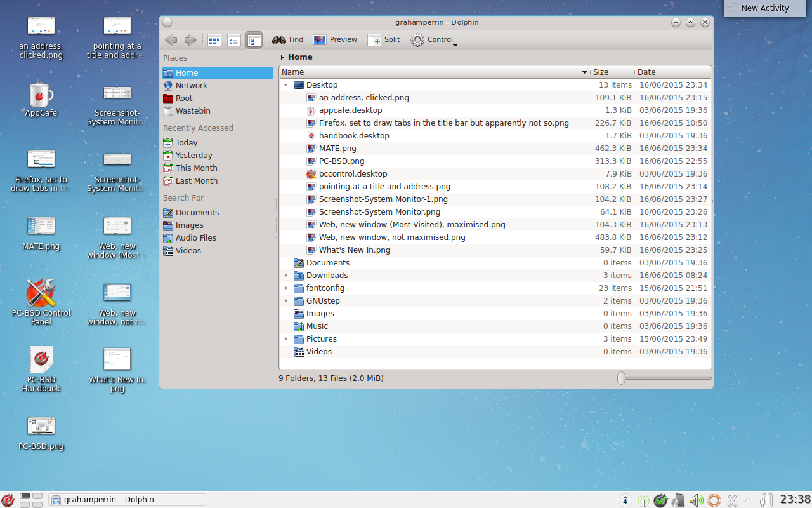Viewport: 812px width, 508px height.
Task: Search for Audio Files in the Places panel
Action: tap(218, 238)
